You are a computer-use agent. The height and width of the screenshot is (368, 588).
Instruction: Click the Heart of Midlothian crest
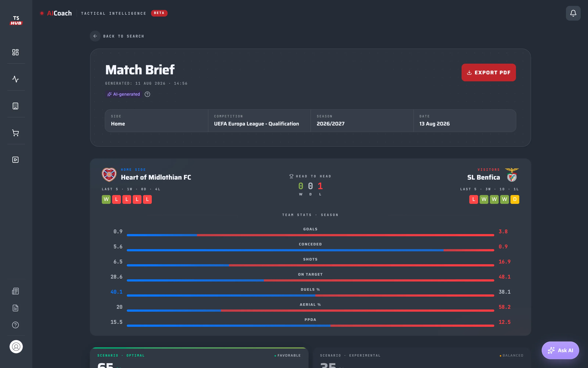[109, 174]
